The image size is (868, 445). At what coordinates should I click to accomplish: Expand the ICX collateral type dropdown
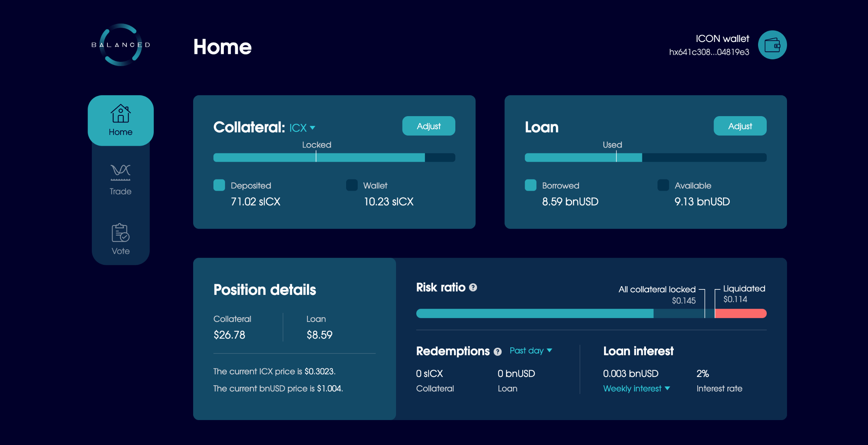(x=302, y=128)
